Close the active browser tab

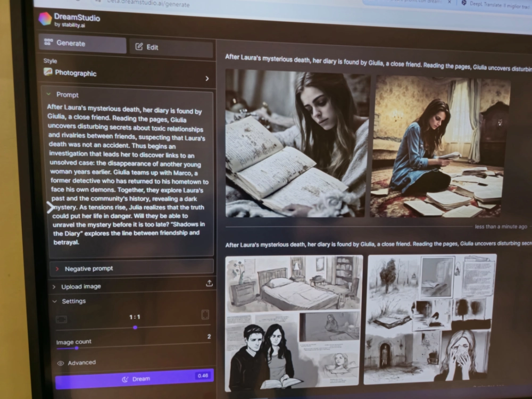[x=449, y=3]
